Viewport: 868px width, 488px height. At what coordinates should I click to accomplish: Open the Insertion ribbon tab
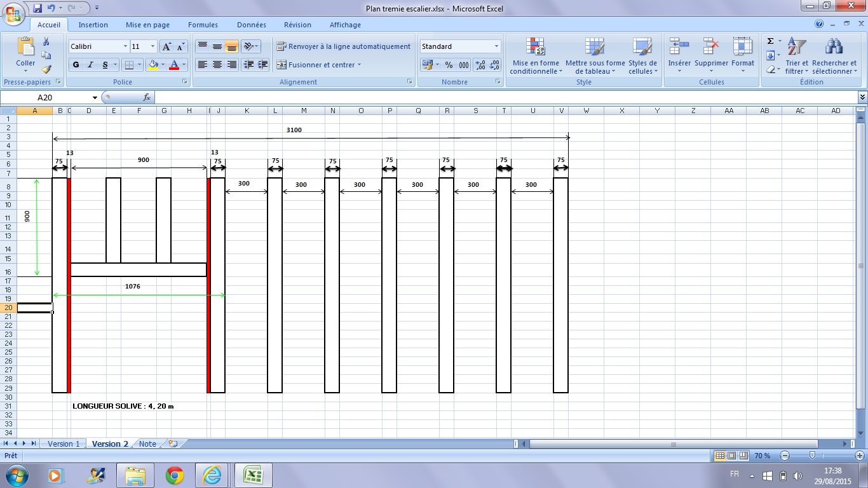(x=93, y=25)
